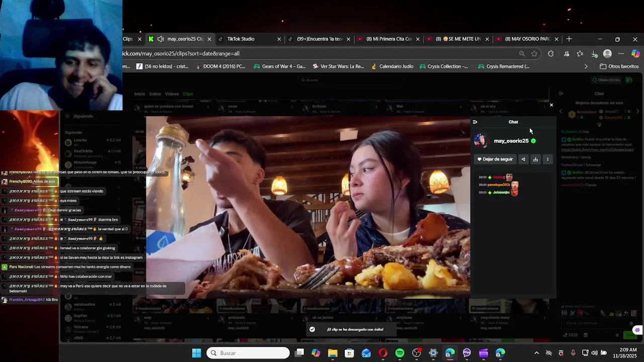Click the address bar zoom magnifier icon
The width and height of the screenshot is (644, 362).
[x=522, y=54]
